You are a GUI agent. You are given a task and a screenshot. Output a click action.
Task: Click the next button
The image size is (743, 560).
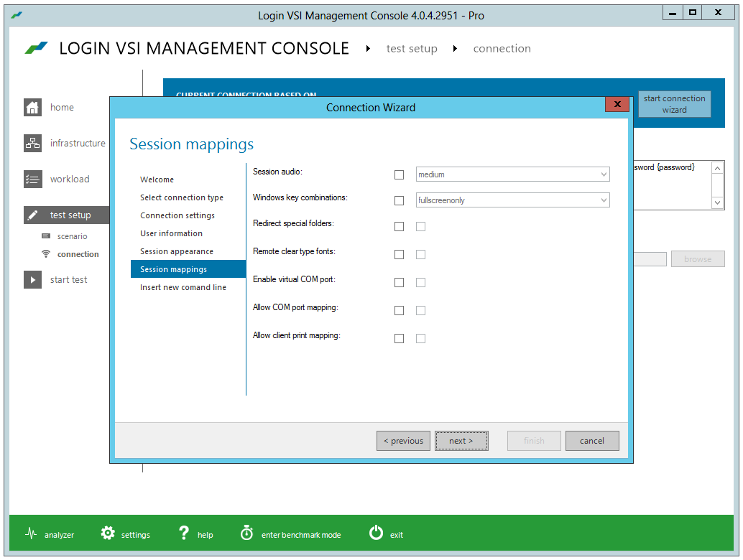tap(461, 441)
